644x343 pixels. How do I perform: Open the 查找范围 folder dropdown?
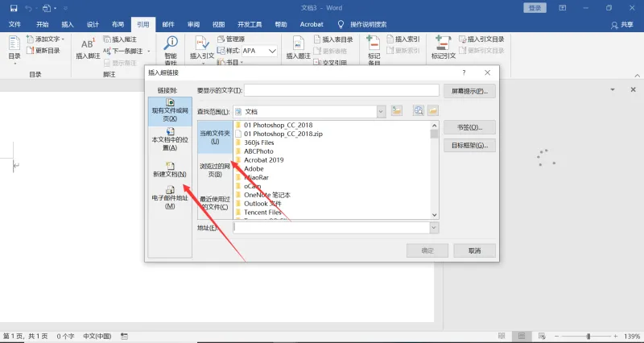[381, 111]
